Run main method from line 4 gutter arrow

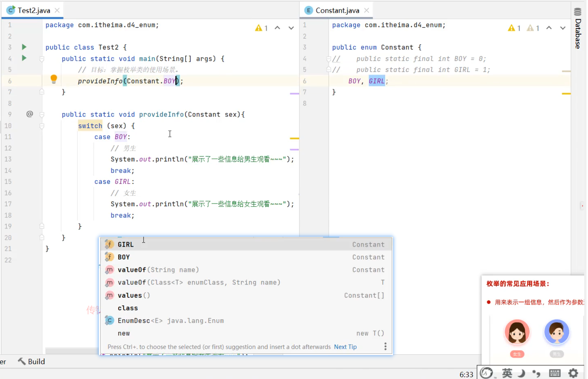tap(24, 58)
